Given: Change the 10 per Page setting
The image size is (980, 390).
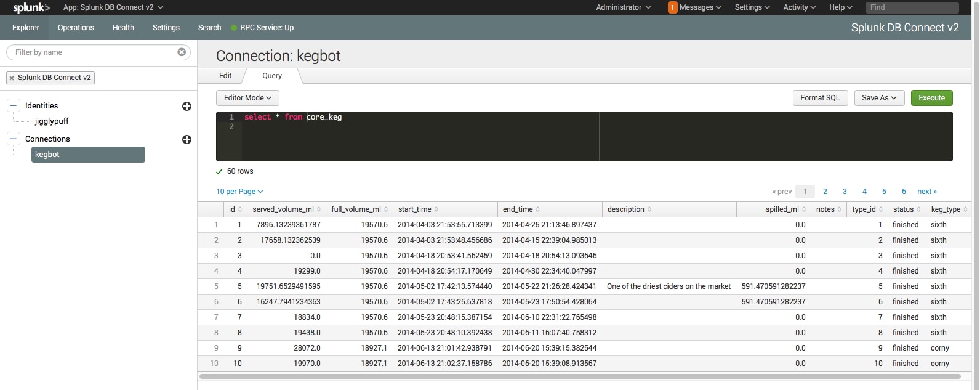Looking at the screenshot, I should click(x=239, y=192).
